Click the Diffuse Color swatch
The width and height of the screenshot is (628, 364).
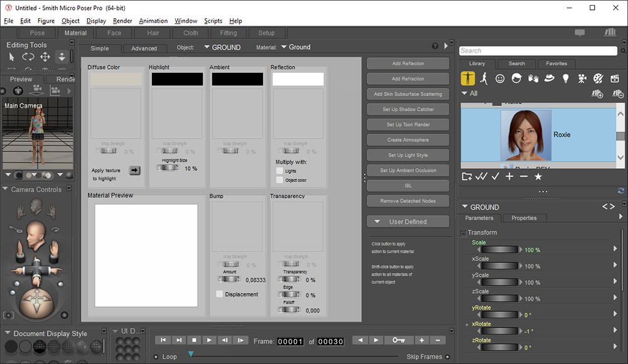tap(115, 79)
